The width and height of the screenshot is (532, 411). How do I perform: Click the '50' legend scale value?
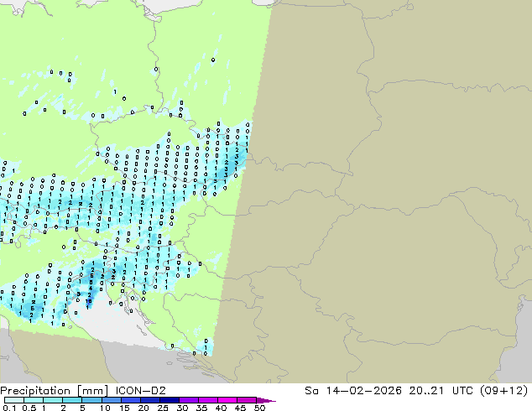click(x=259, y=408)
